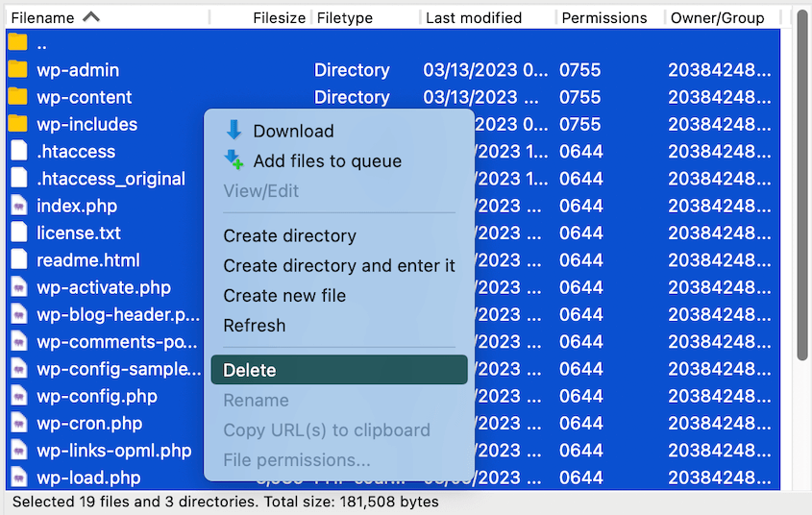812x515 pixels.
Task: Select the wp-content folder name
Action: [84, 97]
